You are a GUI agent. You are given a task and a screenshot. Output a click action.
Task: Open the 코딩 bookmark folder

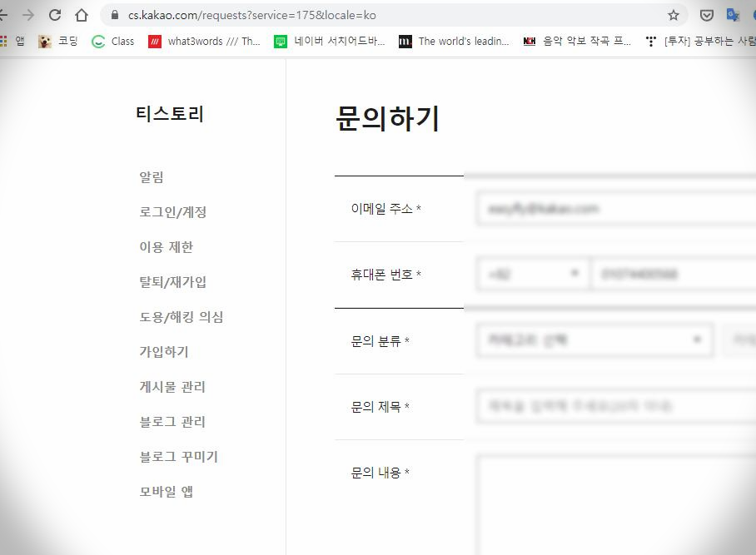[x=57, y=42]
